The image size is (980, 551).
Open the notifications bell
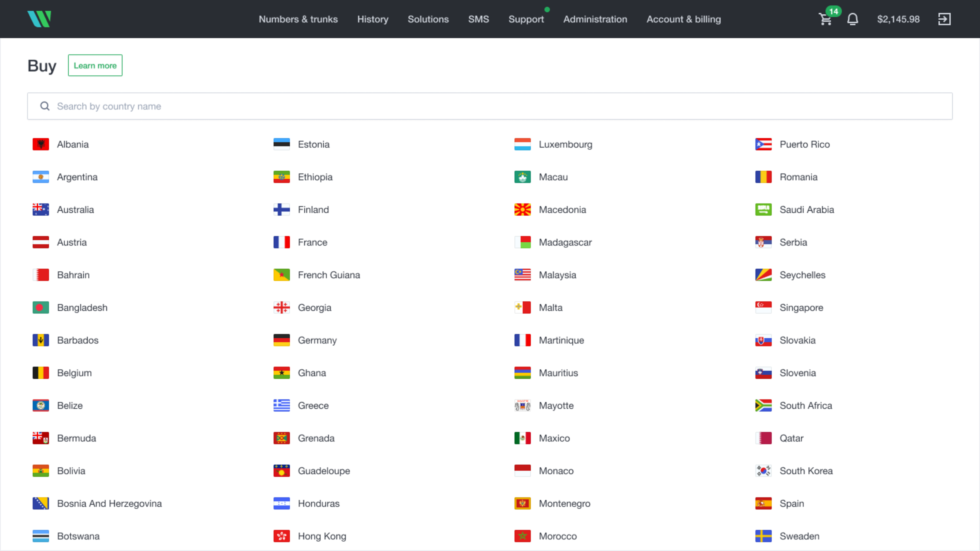point(853,19)
